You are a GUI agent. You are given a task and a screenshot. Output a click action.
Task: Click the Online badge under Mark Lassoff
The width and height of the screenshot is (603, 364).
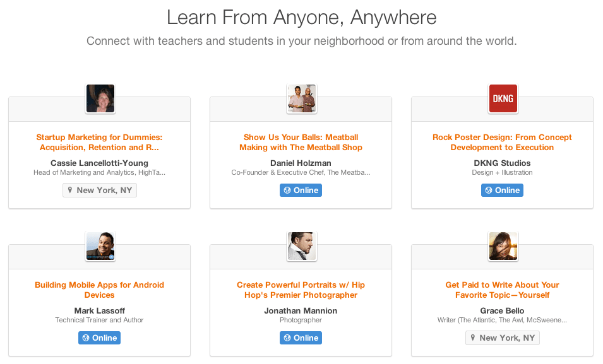[99, 338]
